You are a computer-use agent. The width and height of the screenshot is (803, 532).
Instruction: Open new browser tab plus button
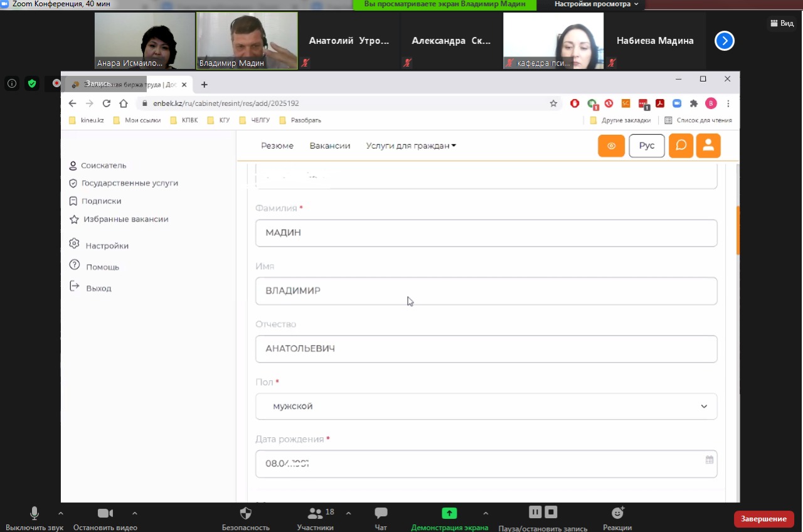tap(204, 85)
